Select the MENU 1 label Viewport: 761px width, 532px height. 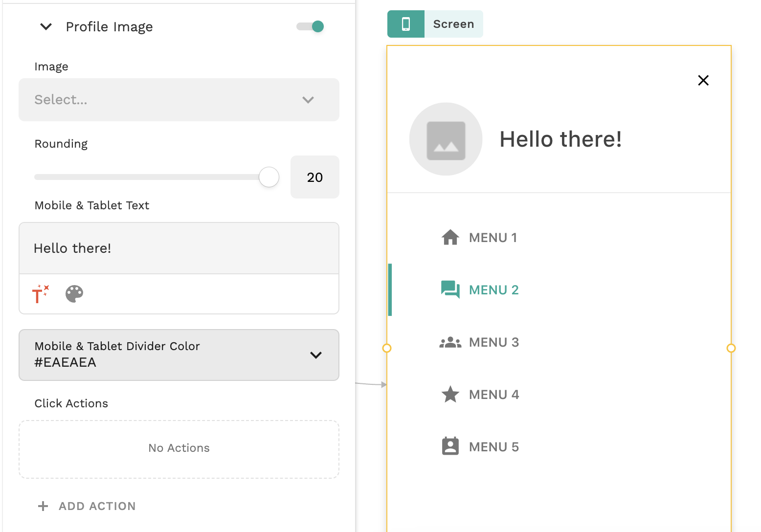coord(492,238)
